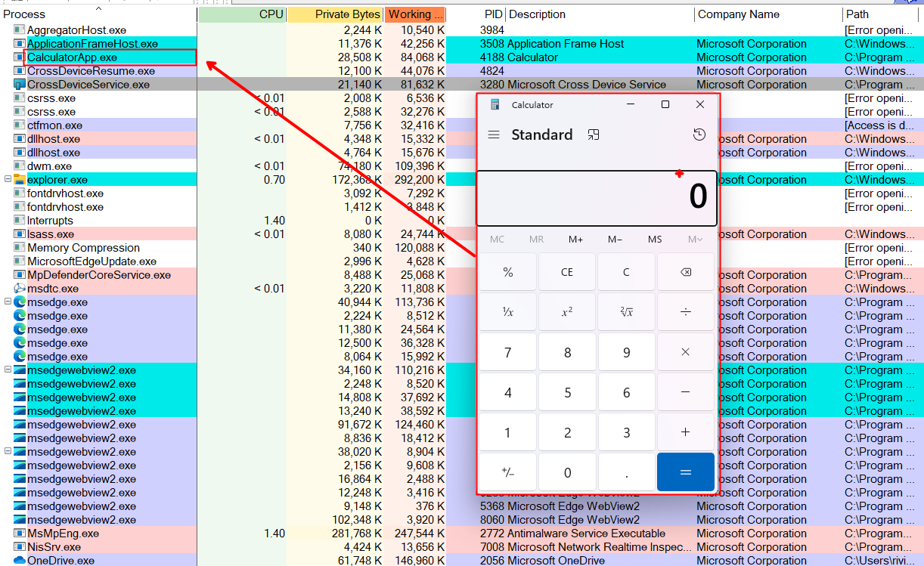Screen dimensions: 924x566
Task: Click the Company Name column header
Action: click(738, 14)
